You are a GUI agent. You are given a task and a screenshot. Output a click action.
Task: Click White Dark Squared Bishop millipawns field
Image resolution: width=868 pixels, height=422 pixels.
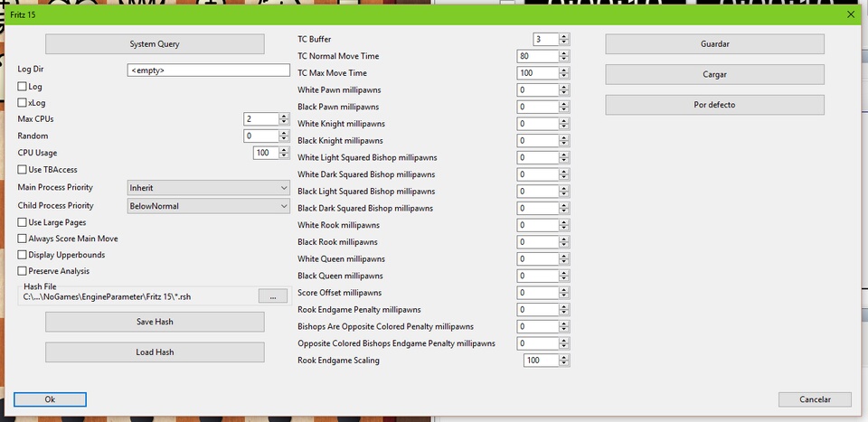point(537,174)
